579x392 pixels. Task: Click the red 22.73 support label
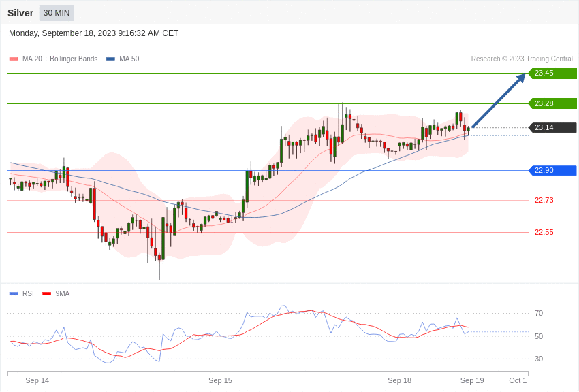(544, 201)
